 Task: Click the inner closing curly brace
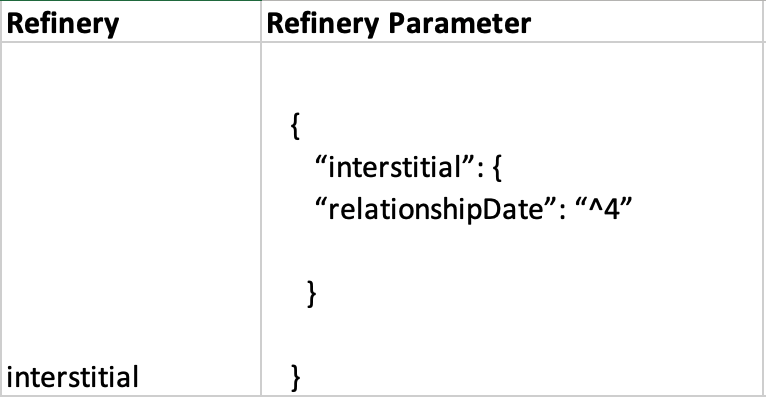tap(312, 293)
